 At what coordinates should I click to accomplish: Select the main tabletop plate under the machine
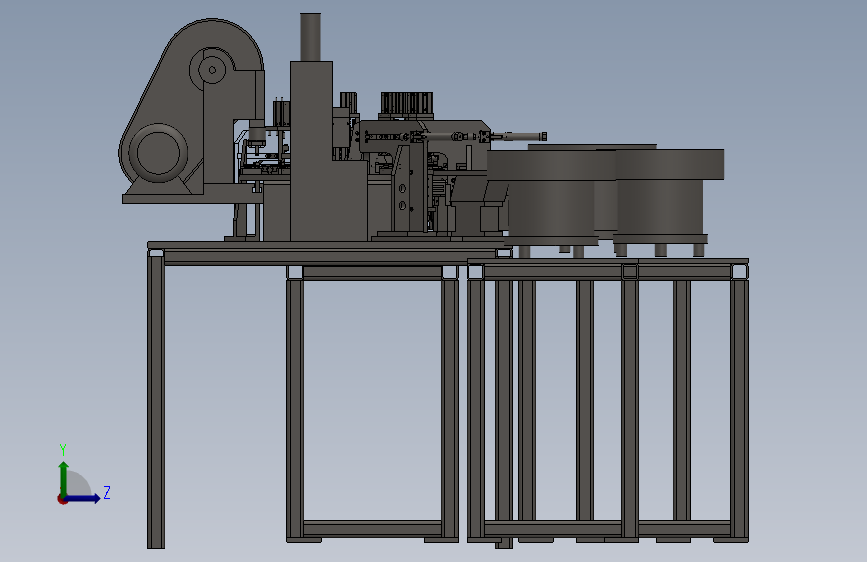coord(326,245)
